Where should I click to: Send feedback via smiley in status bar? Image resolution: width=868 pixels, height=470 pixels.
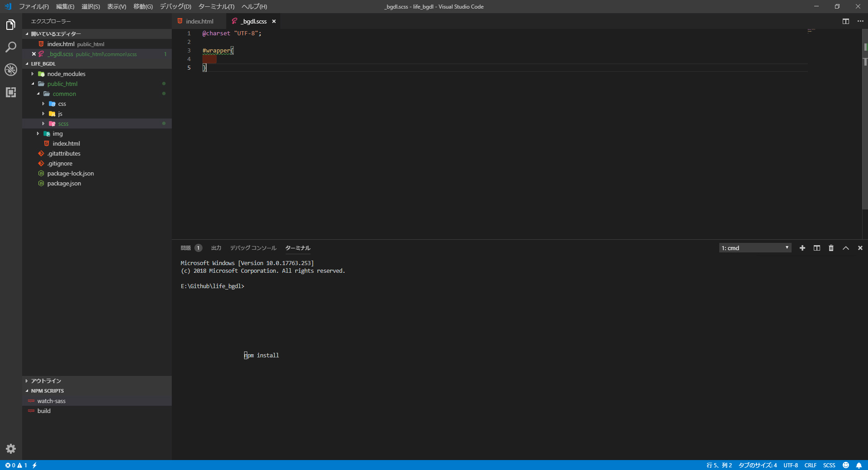pyautogui.click(x=847, y=465)
